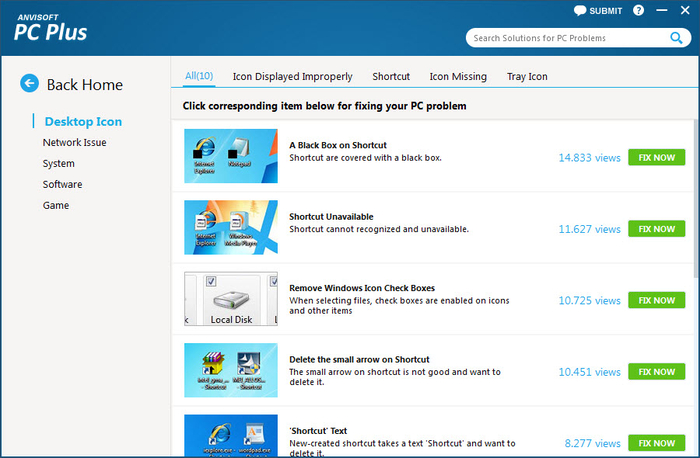The width and height of the screenshot is (700, 458).
Task: Select the Shortcut tab
Action: [391, 76]
